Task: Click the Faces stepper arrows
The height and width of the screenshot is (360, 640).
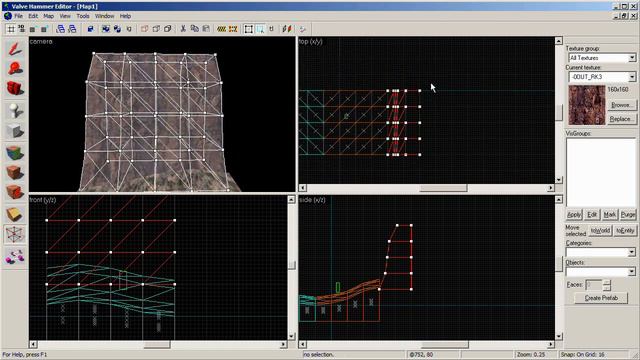Action: pos(607,285)
